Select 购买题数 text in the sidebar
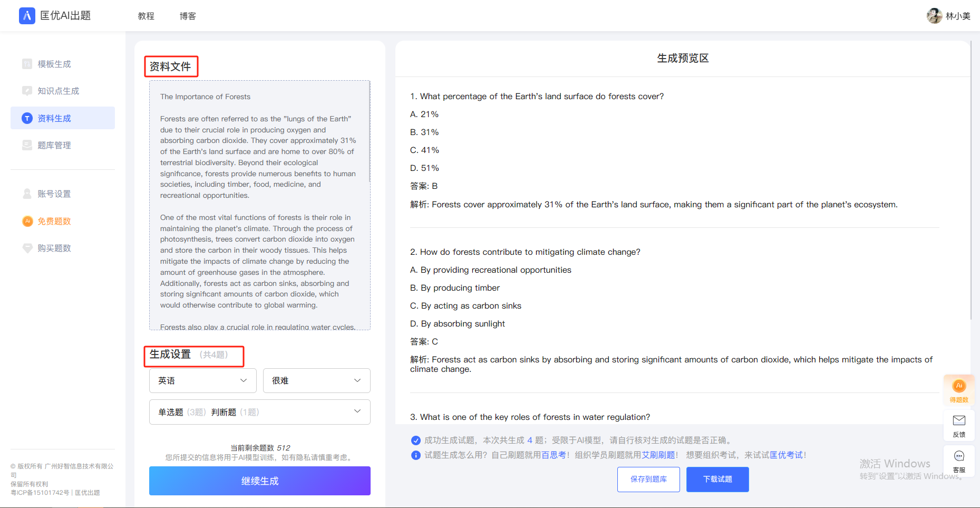The image size is (980, 508). click(x=54, y=248)
